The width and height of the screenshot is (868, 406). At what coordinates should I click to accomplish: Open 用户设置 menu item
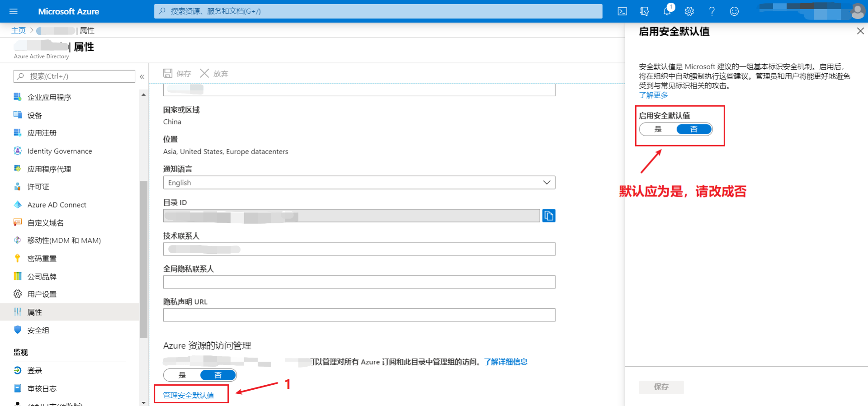[42, 294]
